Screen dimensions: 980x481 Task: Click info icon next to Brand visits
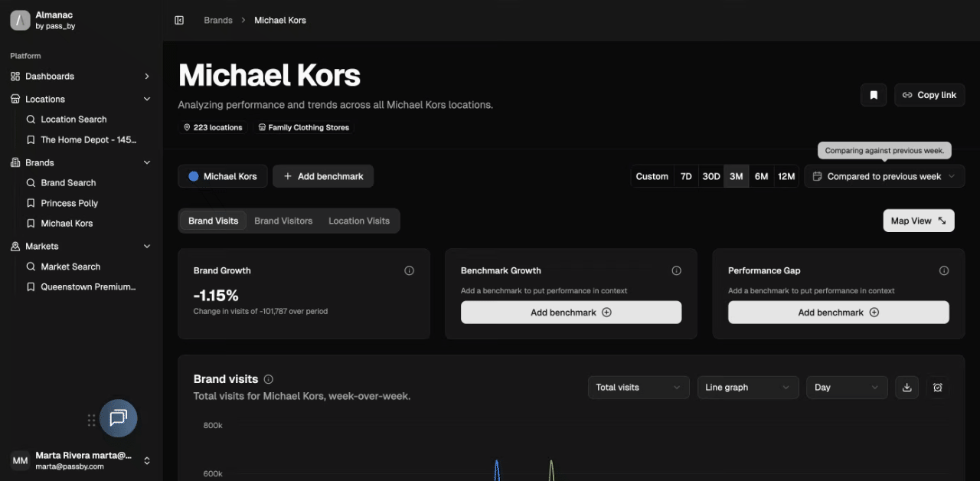point(268,379)
